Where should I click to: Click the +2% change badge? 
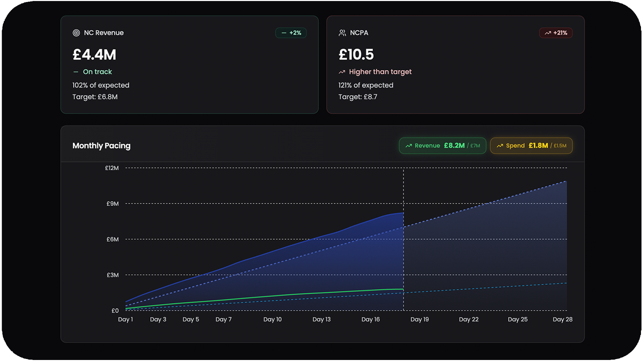click(291, 33)
